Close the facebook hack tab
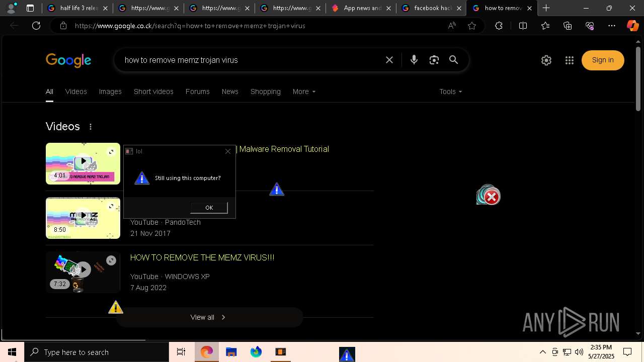 459,8
